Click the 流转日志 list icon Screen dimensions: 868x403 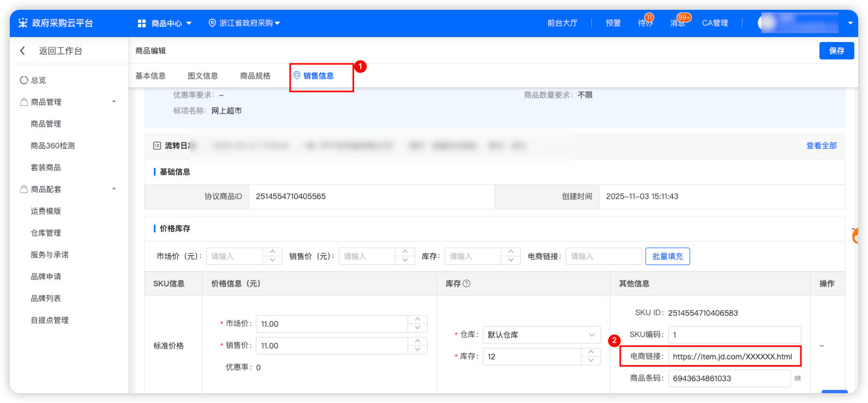click(x=157, y=146)
